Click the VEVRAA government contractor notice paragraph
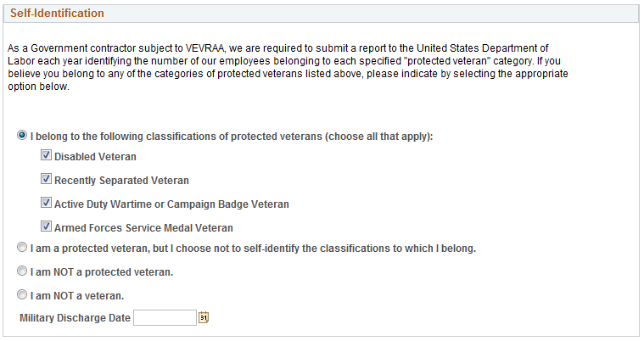644x341 pixels. pyautogui.click(x=288, y=67)
